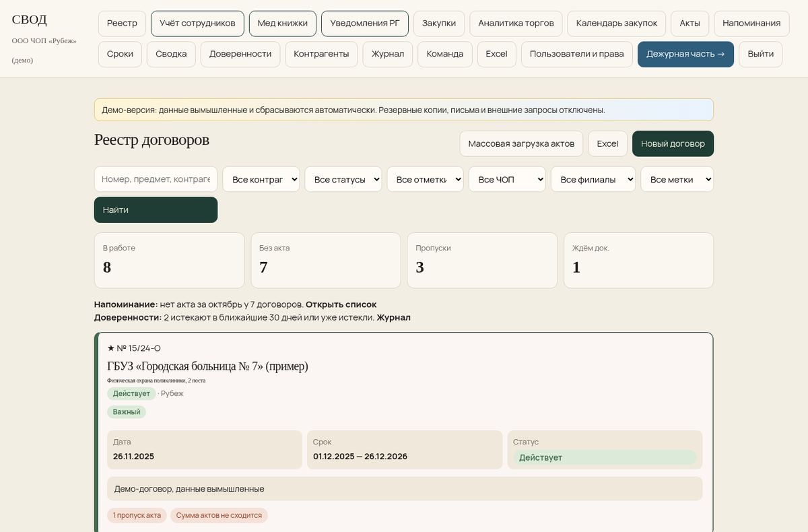808x532 pixels.
Task: Open contract ГБУЗ «Городская больница № 7»
Action: [x=207, y=366]
